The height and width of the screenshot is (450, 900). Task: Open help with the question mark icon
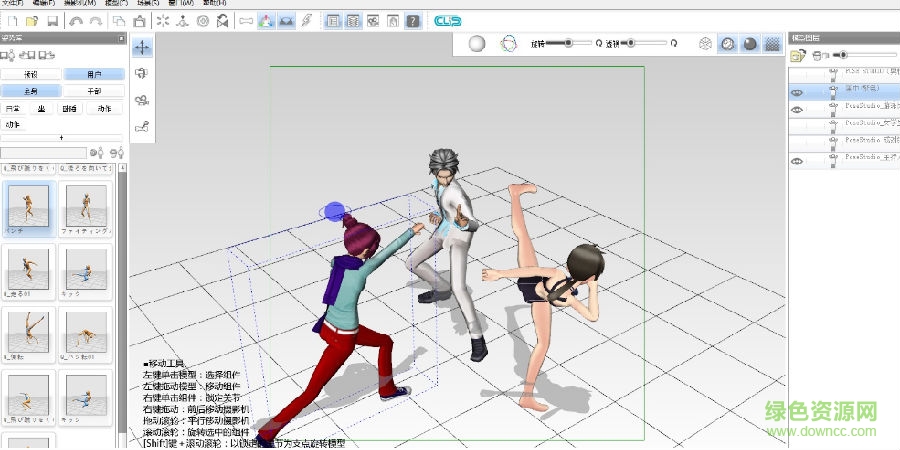[413, 21]
